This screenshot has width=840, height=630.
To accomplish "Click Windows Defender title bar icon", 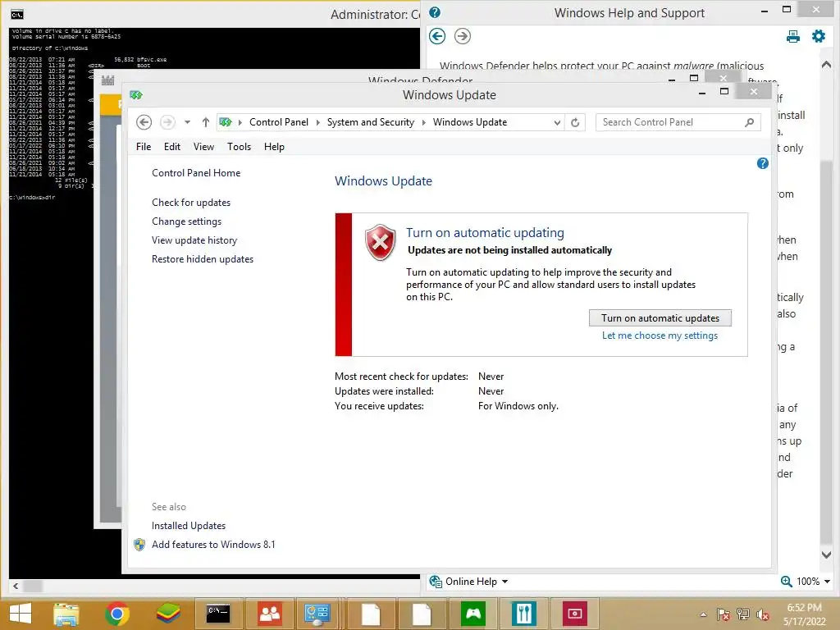I will point(107,80).
